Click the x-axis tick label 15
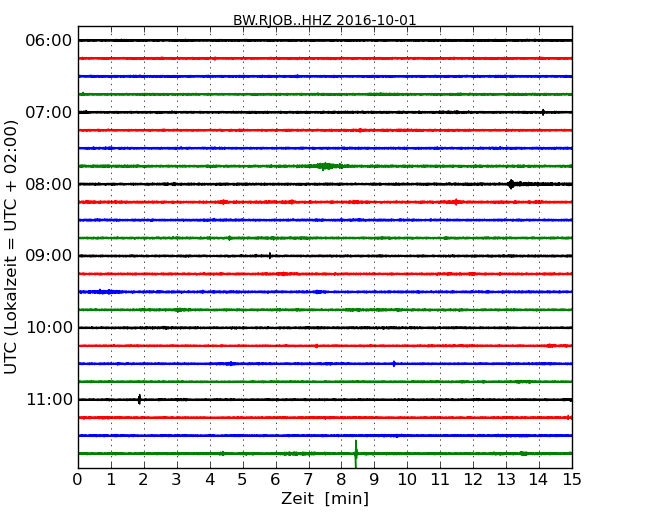Screen dimensions: 650x520 point(572,480)
